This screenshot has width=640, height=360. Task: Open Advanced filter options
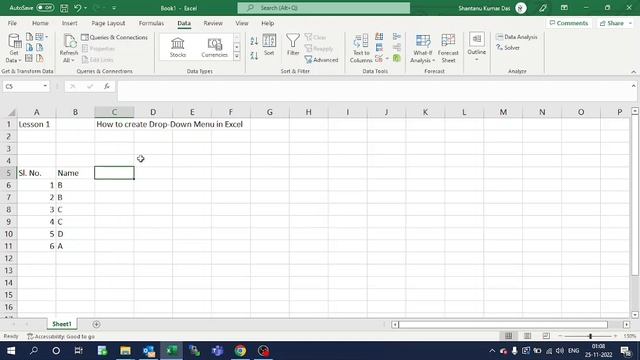tap(322, 60)
